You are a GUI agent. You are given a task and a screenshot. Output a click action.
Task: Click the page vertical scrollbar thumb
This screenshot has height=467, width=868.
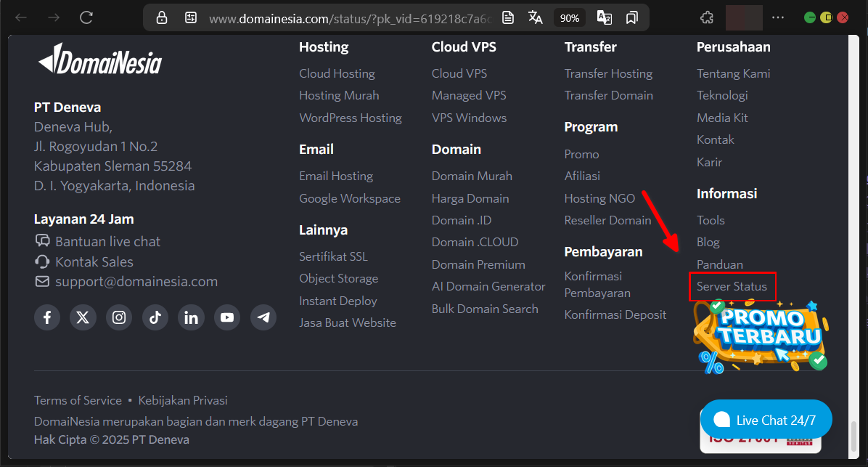tap(853, 436)
